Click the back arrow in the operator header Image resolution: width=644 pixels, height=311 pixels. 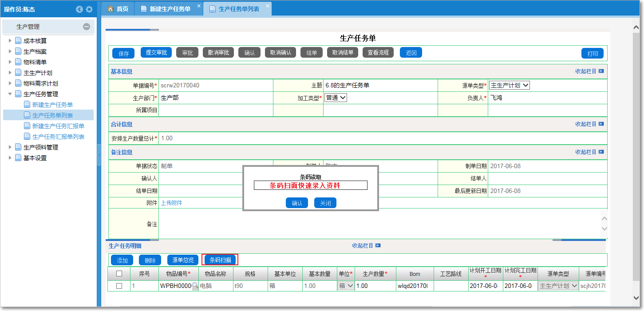pos(79,9)
